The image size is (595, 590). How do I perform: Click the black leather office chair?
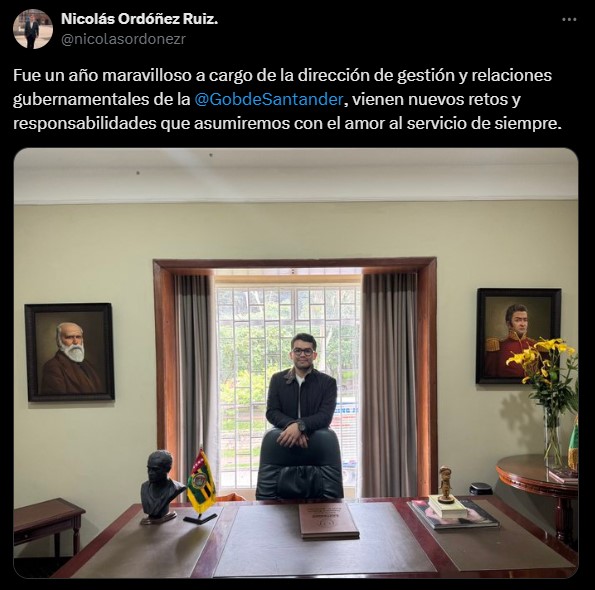(x=300, y=465)
